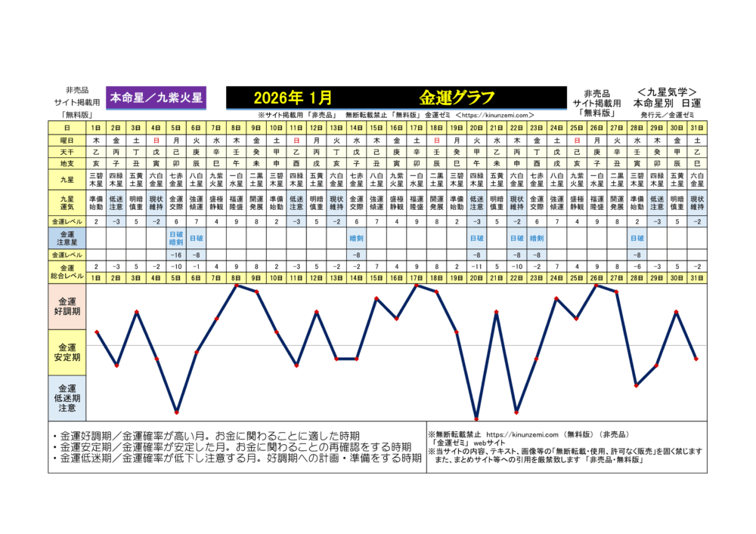Viewport: 756px width, 534px height.
Task: Click the lowest graph point on day 20
Action: (476, 418)
